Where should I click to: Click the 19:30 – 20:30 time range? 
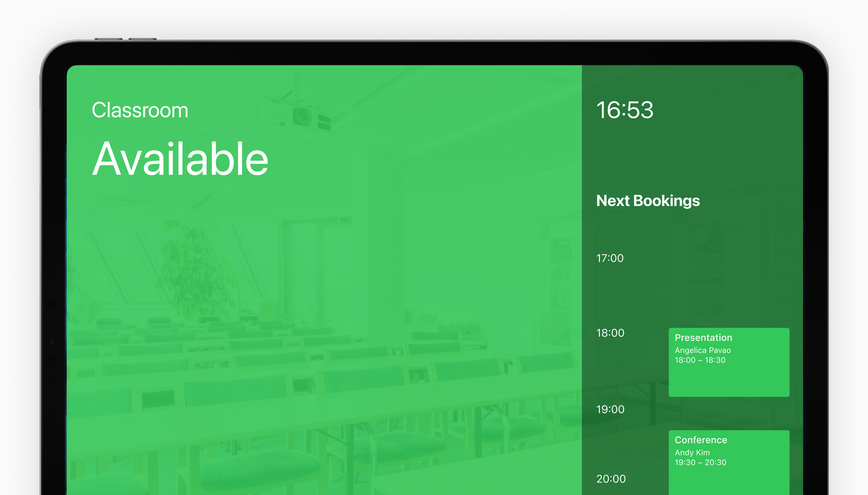pos(701,462)
